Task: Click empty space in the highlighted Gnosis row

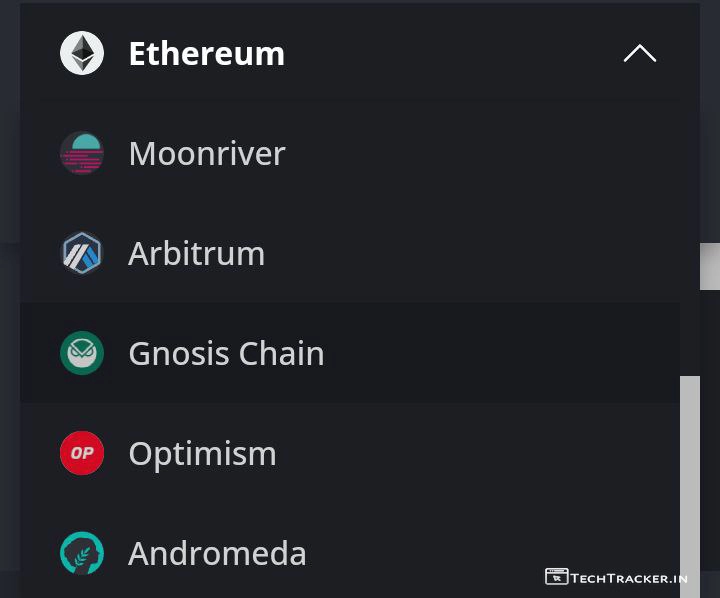Action: [500, 353]
